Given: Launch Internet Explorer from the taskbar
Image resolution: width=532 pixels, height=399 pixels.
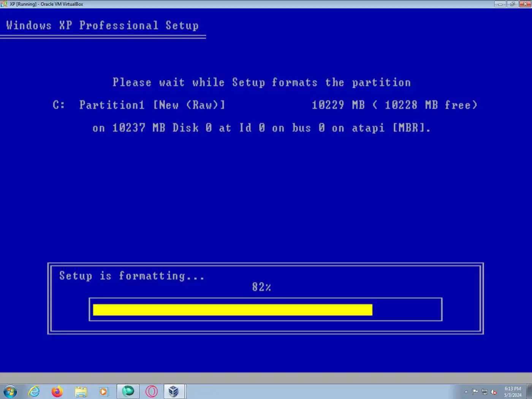Looking at the screenshot, I should 34,391.
